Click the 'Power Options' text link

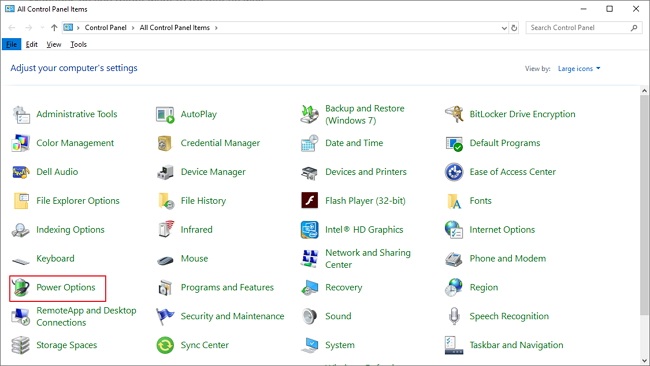click(66, 287)
